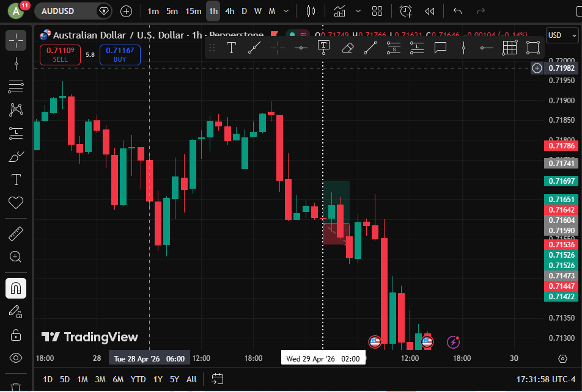Choose the anchored text tool in floating toolbar
Viewport: 582px width, 392px height.
[323, 48]
